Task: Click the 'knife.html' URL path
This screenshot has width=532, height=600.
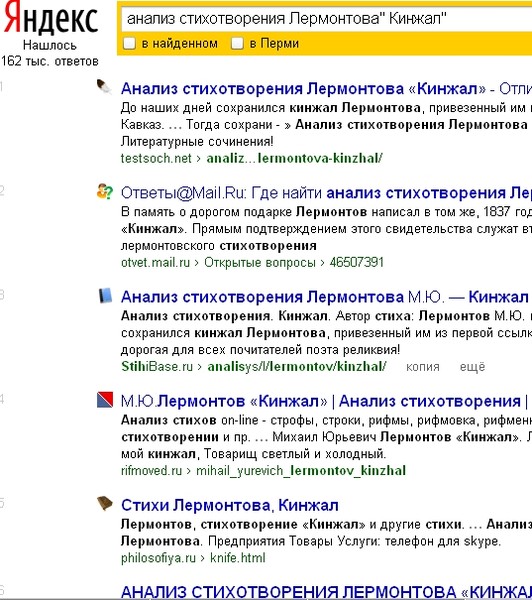Action: click(238, 558)
